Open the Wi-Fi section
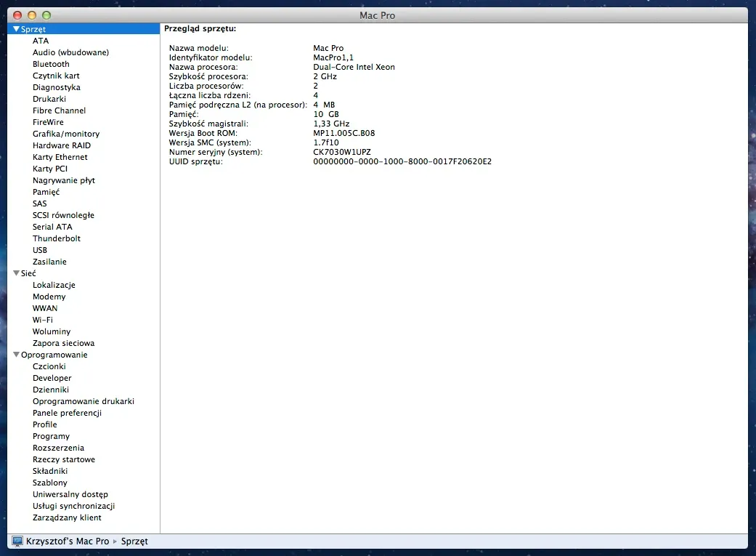The image size is (756, 556). tap(42, 320)
